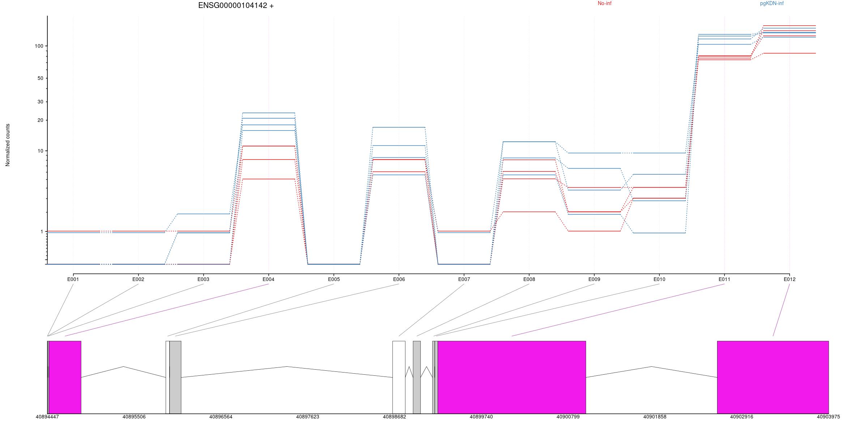Click the E002 exon axis label

coord(138,279)
